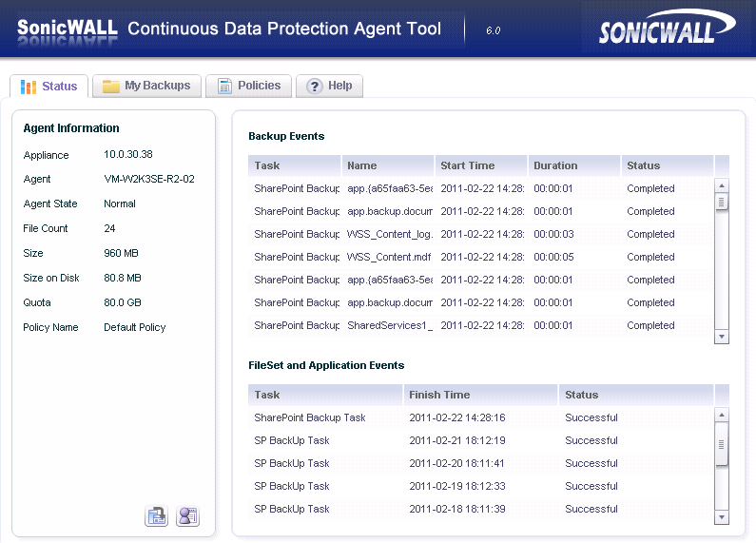Click the Agent State value Normal

[120, 204]
